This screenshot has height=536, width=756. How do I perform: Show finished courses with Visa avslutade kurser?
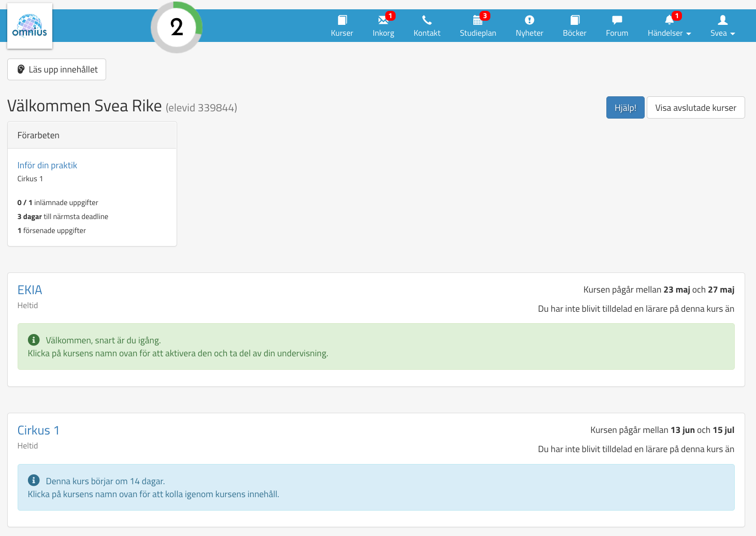[x=695, y=108]
